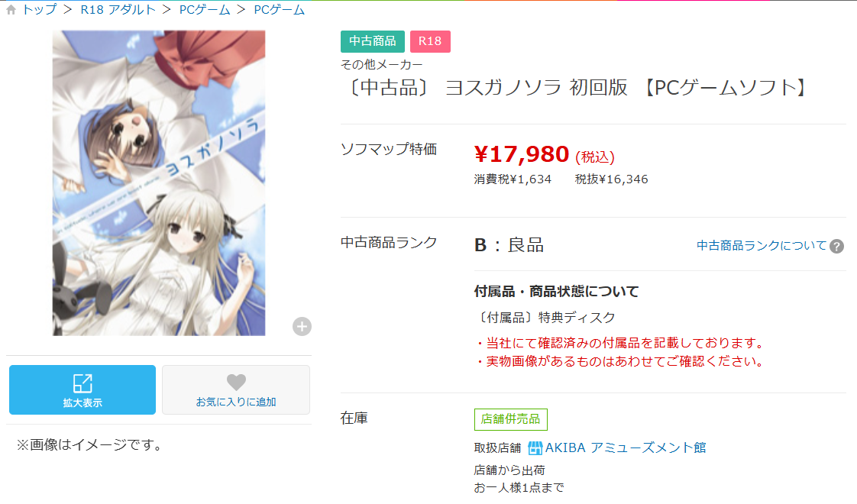Image resolution: width=857 pixels, height=504 pixels.
Task: Click the 店舗併売品 stock badge
Action: coord(510,419)
